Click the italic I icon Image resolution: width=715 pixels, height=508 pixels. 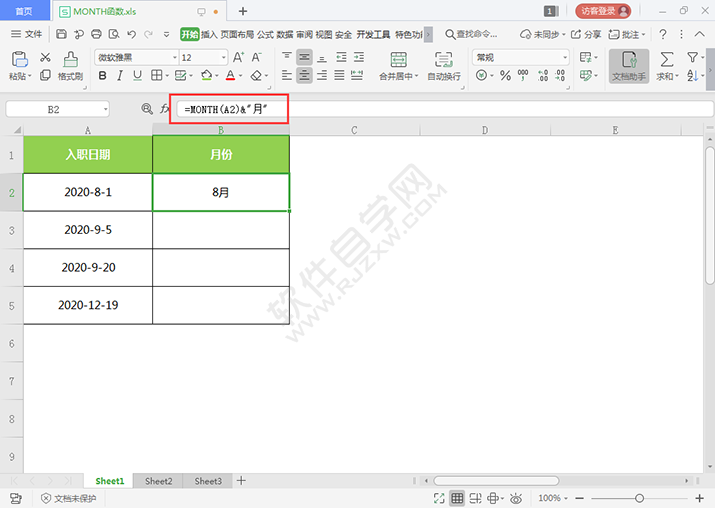pyautogui.click(x=121, y=76)
